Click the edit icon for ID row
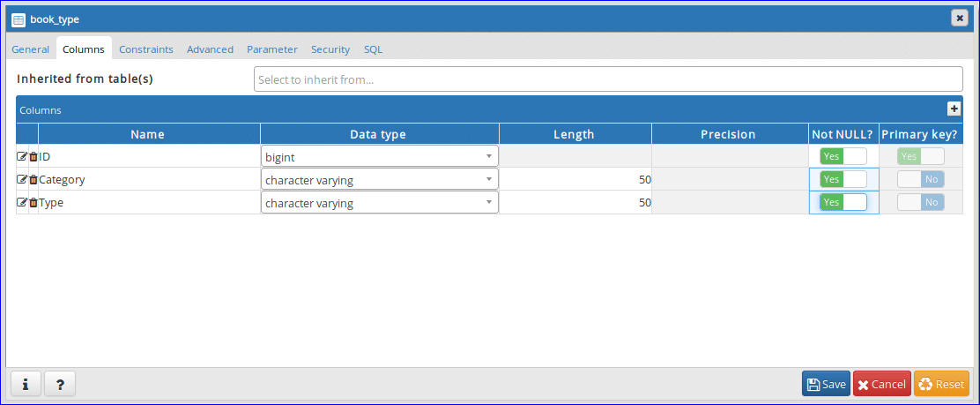 coord(22,156)
